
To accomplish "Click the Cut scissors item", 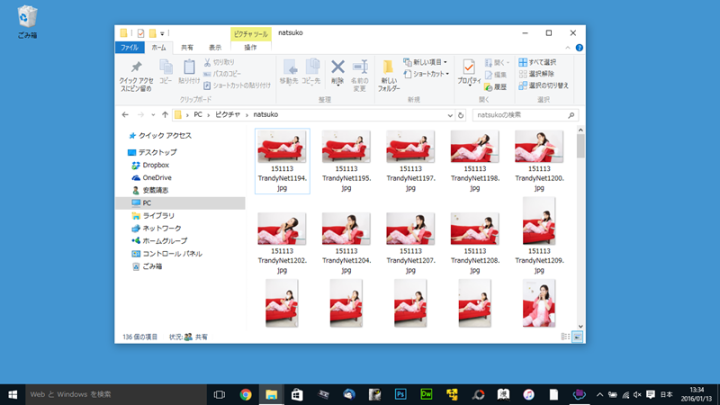I will (x=219, y=62).
